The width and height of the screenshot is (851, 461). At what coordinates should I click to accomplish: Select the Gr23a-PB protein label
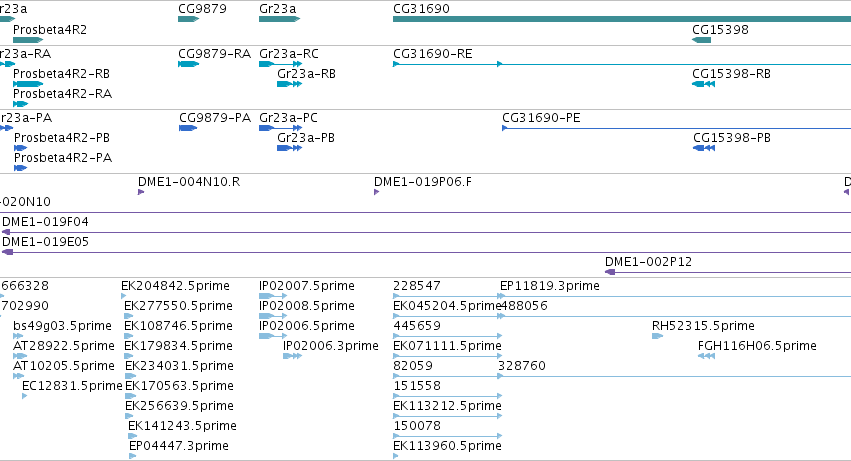pos(306,138)
